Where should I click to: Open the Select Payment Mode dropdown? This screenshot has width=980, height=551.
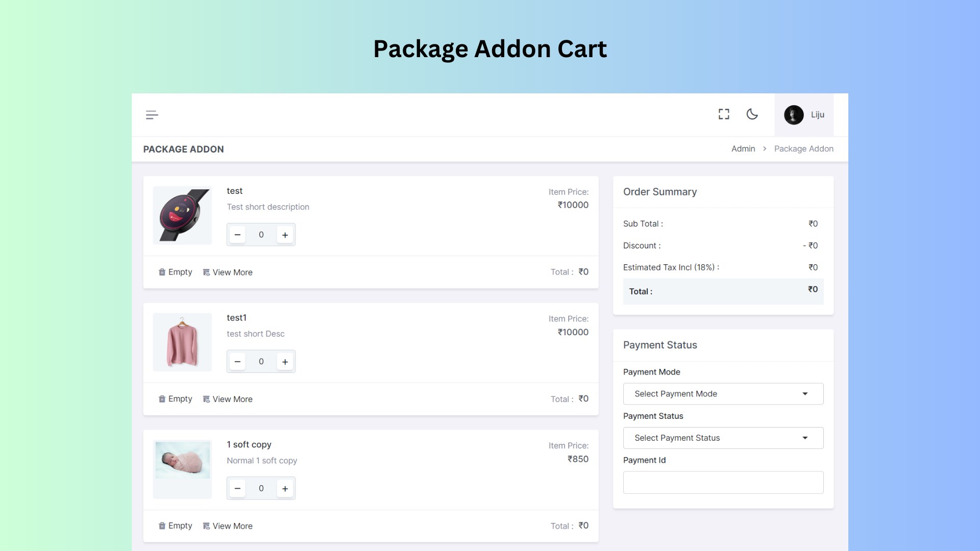click(723, 393)
